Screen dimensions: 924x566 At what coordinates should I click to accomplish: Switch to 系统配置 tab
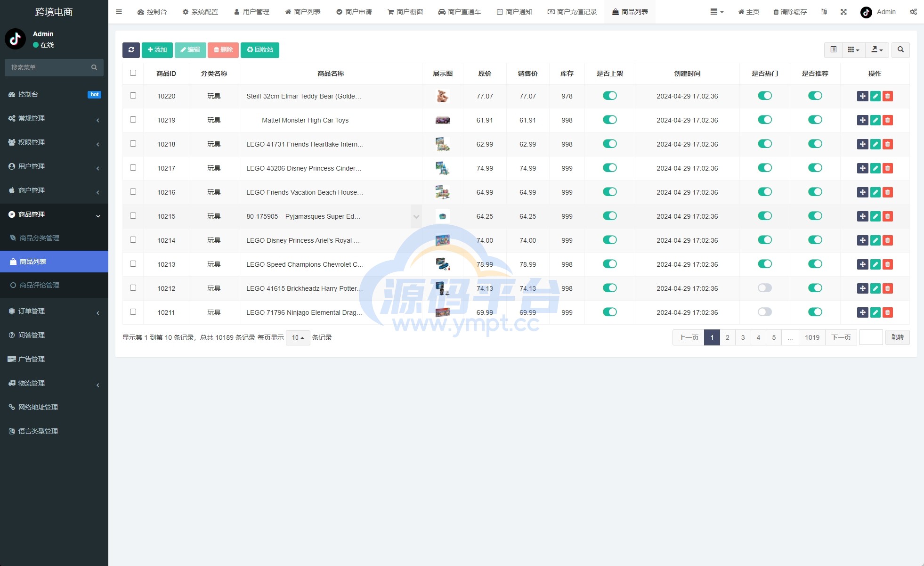click(200, 12)
